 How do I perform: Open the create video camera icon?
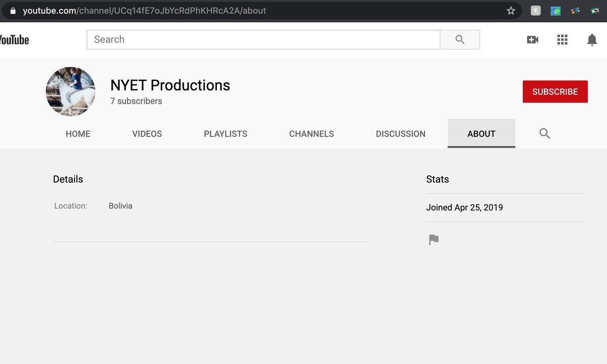[533, 39]
